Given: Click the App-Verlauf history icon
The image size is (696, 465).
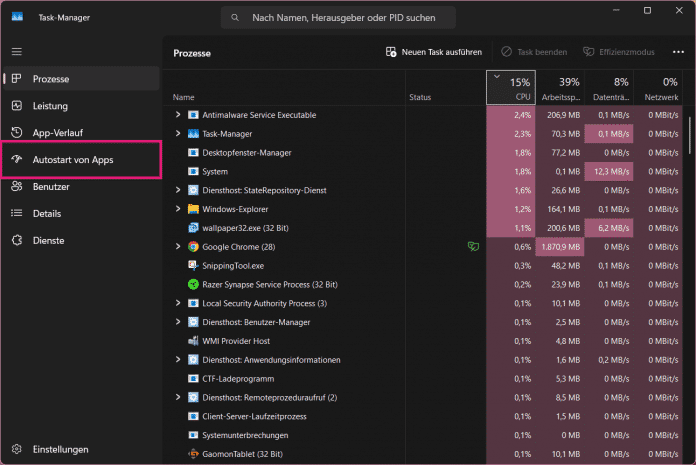Looking at the screenshot, I should point(17,133).
